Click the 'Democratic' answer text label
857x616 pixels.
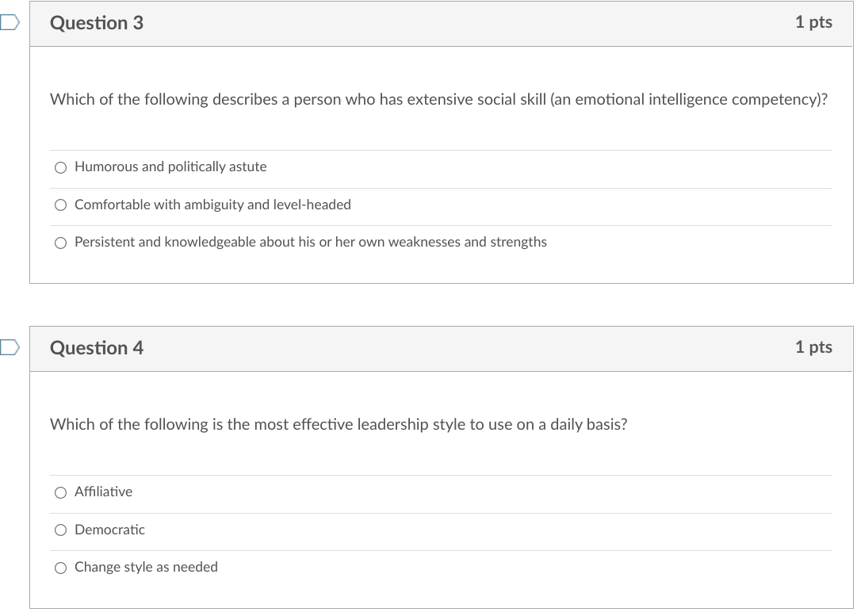click(109, 530)
